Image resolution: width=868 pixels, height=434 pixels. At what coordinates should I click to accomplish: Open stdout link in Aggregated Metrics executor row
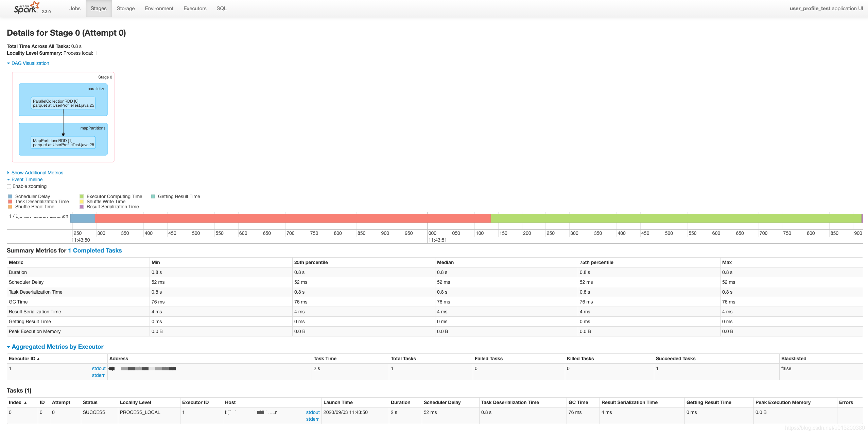coord(99,368)
